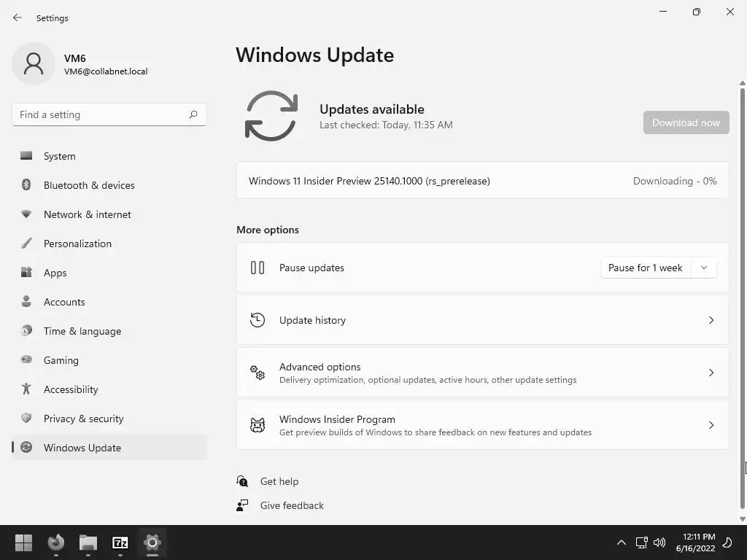
Task: Click the Pause for 1 week button
Action: [646, 268]
